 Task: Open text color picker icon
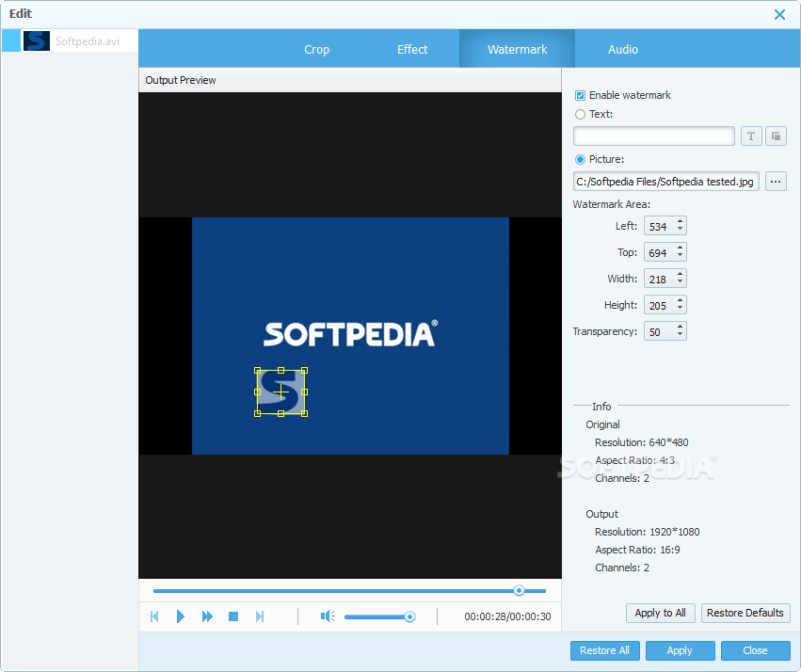pyautogui.click(x=776, y=136)
